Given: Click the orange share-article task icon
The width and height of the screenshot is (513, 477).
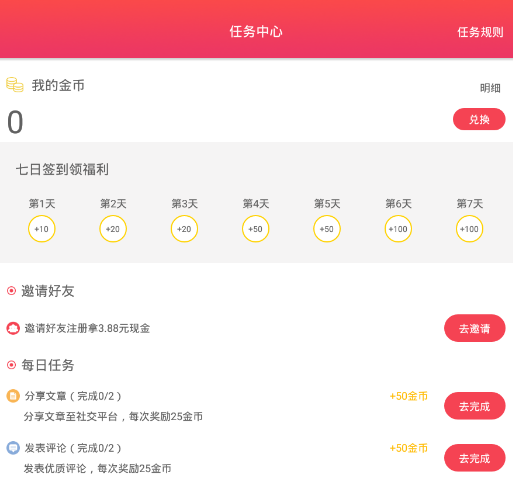Looking at the screenshot, I should [x=13, y=396].
